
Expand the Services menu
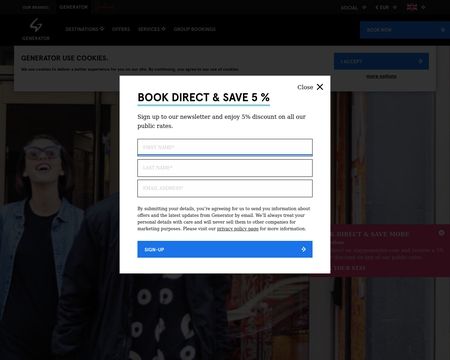pos(152,29)
